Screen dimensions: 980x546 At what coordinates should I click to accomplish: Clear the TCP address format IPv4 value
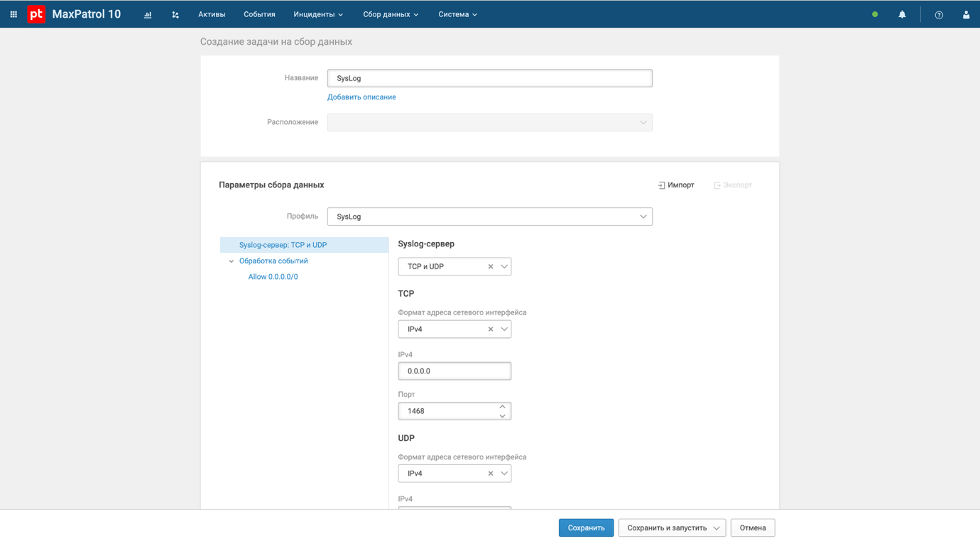tap(491, 329)
